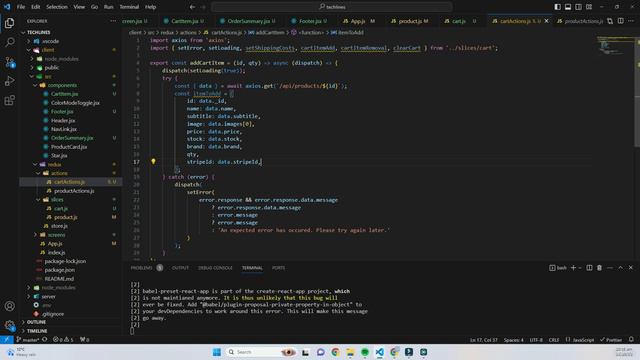Click the command center search field
The image size is (640, 360).
[332, 7]
